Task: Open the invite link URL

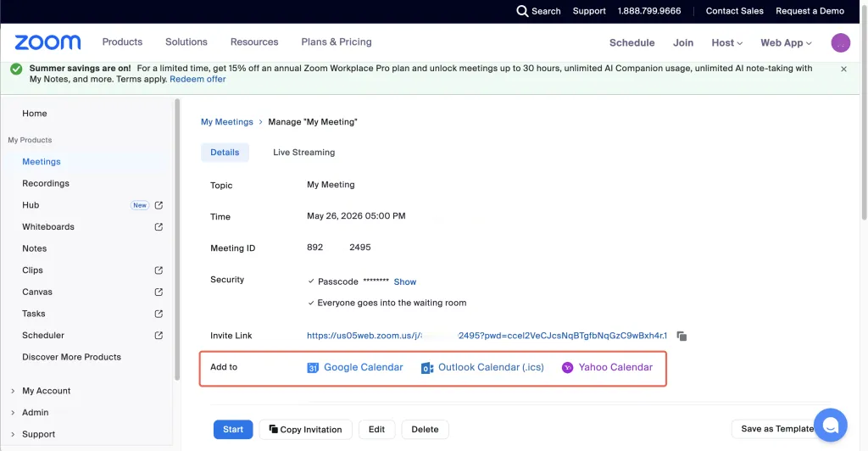Action: 487,336
